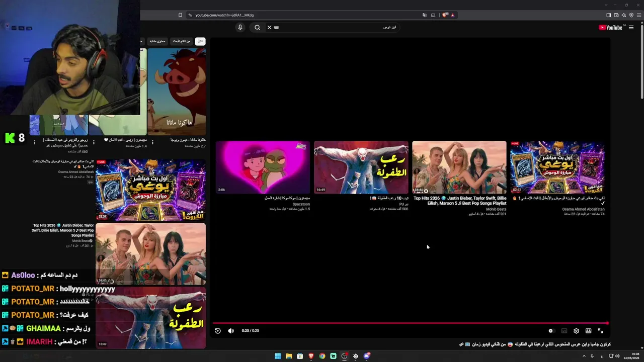Select the 'Similar content' filter chip

[157, 41]
